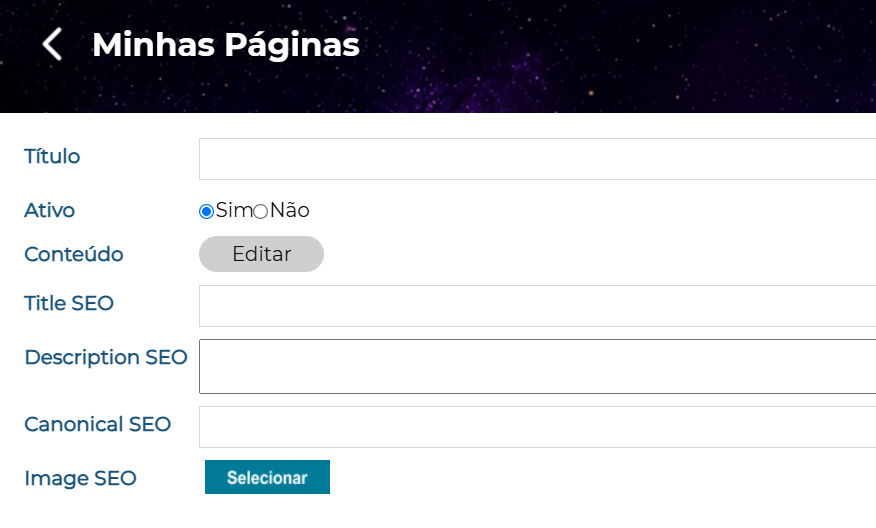Click the Sim option label text
Screen dimensions: 876x528
click(234, 211)
